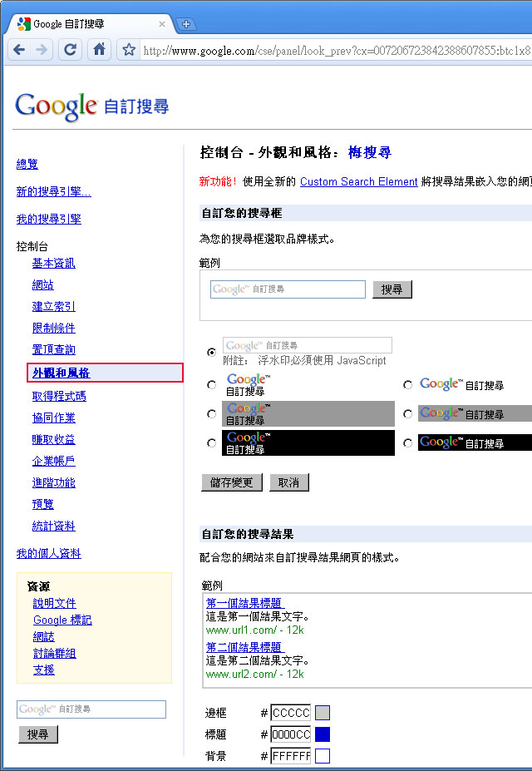The width and height of the screenshot is (532, 771).
Task: Click the 儲存變更 button
Action: (232, 482)
